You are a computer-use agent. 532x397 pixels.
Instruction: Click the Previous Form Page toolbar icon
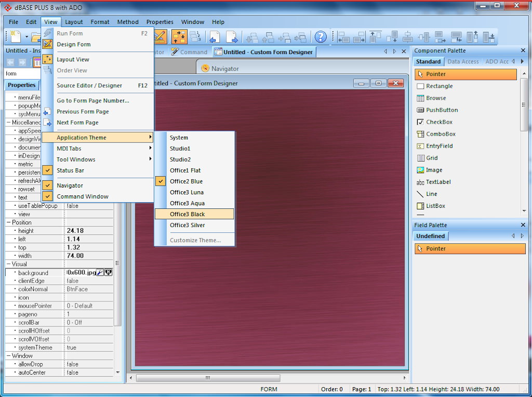coord(215,37)
